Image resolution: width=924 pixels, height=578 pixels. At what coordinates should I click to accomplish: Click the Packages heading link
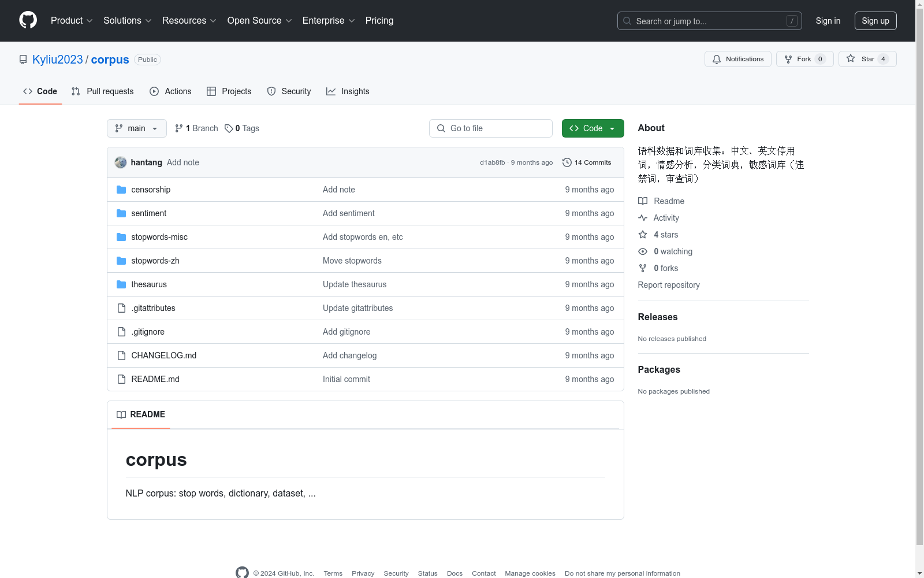click(659, 369)
